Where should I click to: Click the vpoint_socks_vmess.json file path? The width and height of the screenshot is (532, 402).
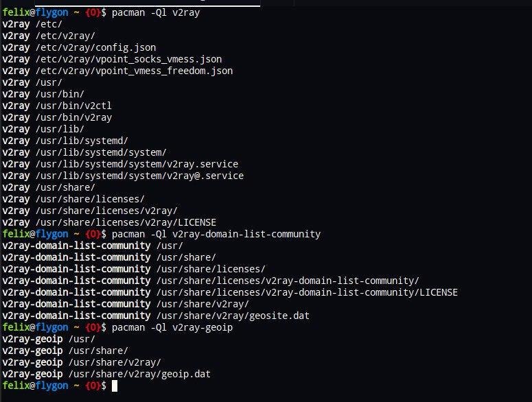tap(128, 59)
